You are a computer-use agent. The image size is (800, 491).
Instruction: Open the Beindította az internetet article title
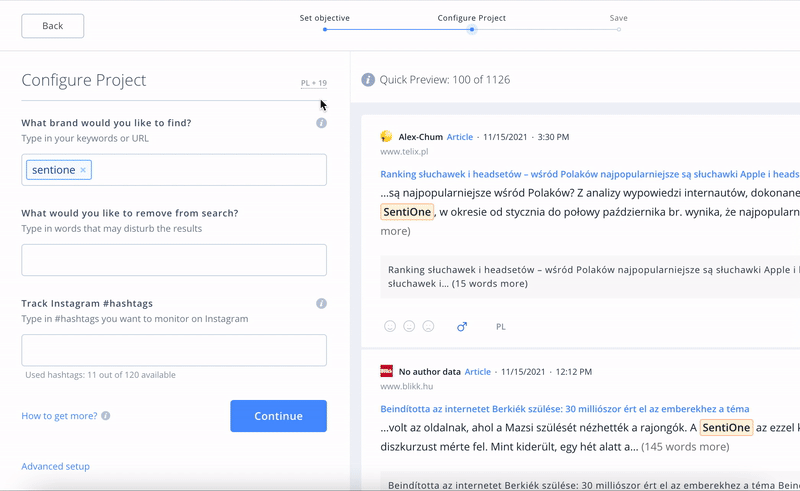pyautogui.click(x=565, y=409)
